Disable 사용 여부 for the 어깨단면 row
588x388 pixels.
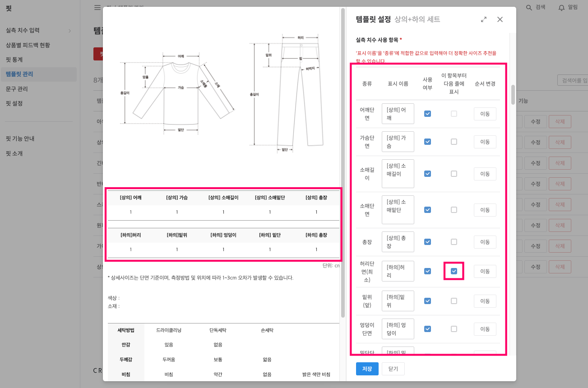click(427, 114)
